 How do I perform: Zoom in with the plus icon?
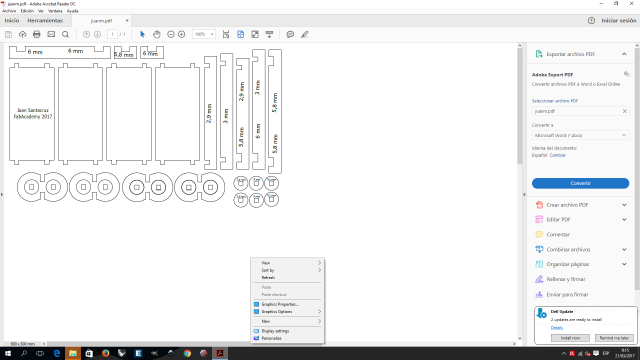[x=182, y=35]
